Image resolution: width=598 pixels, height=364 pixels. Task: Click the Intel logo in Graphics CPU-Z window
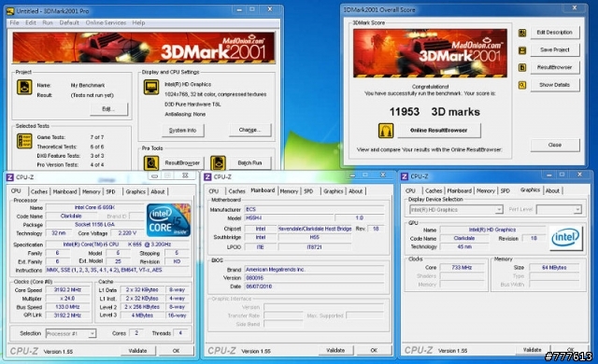[x=566, y=238]
